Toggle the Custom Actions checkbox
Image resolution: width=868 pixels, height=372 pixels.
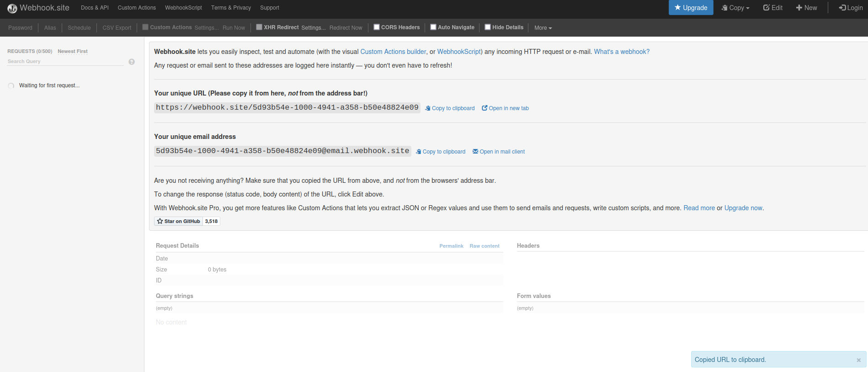145,27
